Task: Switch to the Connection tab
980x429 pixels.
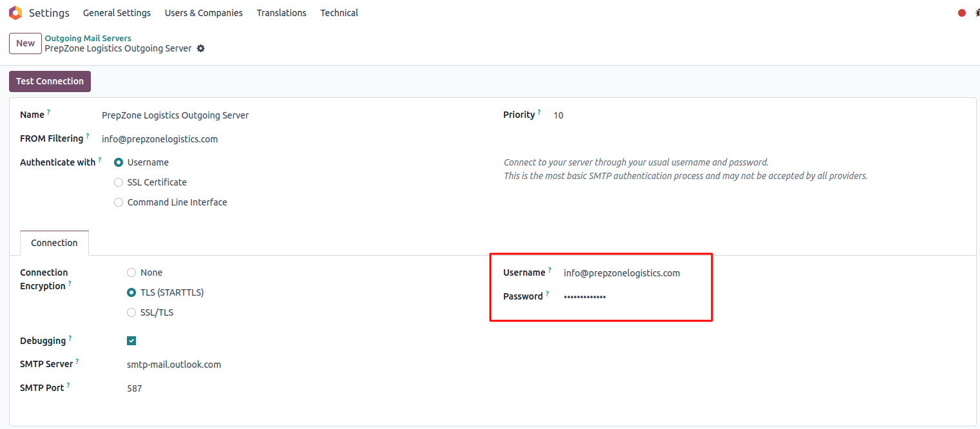Action: (54, 243)
